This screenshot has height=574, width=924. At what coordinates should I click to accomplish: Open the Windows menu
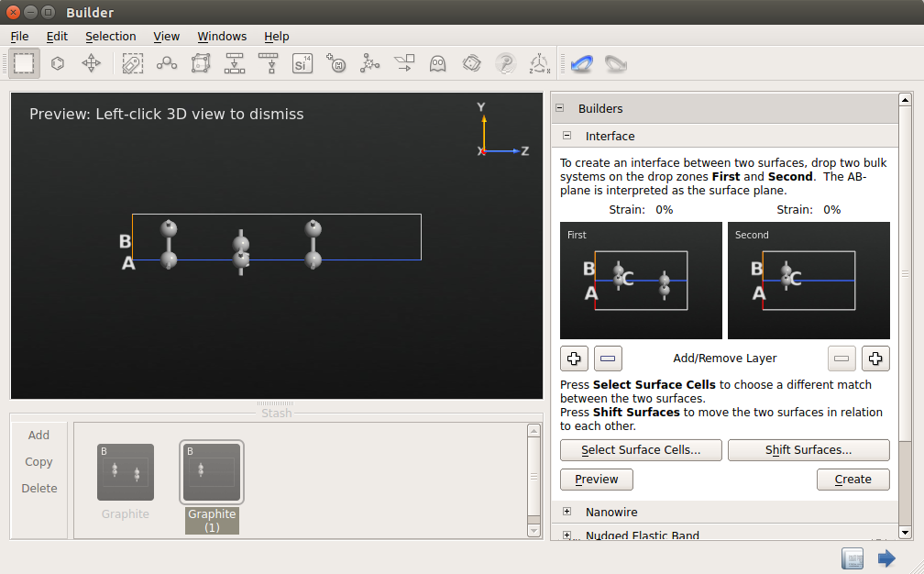pos(222,37)
